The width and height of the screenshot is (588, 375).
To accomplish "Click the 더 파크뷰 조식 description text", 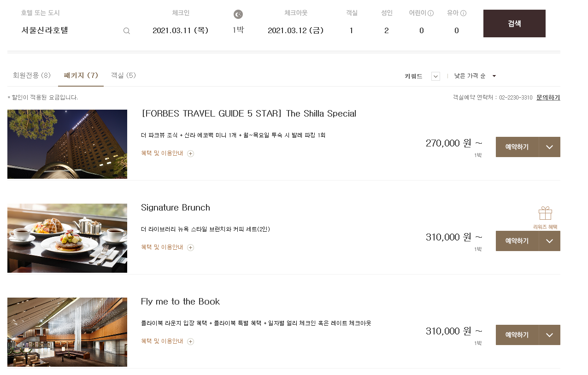I will pyautogui.click(x=233, y=135).
